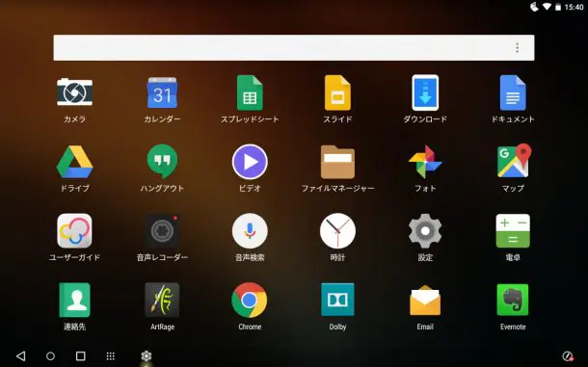This screenshot has height=367, width=588.
Task: Start voice search microphone icon (音声検索)
Action: (x=250, y=231)
